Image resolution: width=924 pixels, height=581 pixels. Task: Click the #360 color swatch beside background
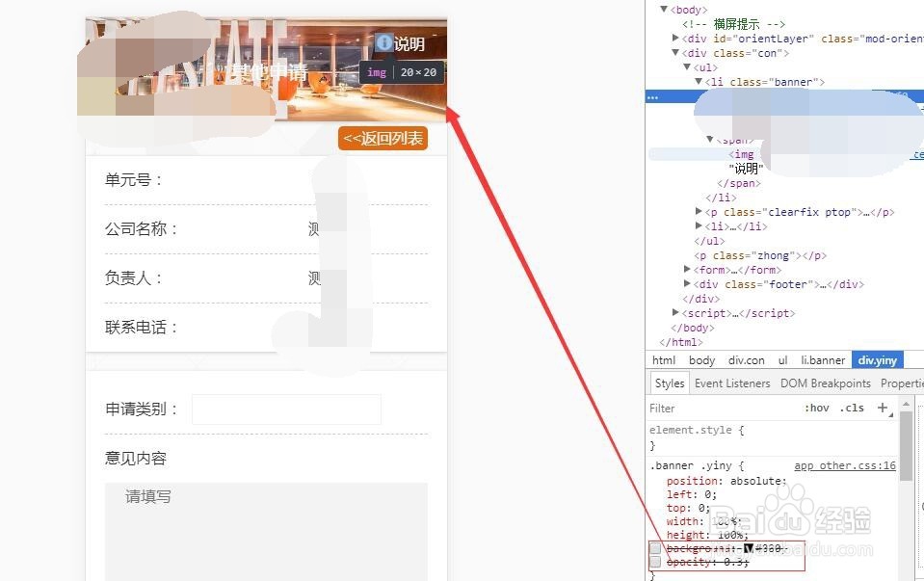click(x=749, y=547)
